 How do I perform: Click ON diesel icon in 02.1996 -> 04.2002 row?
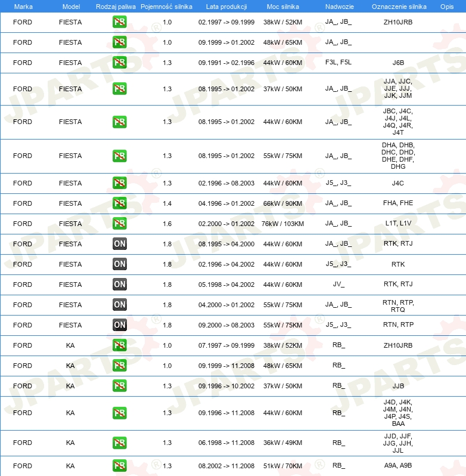(x=119, y=264)
